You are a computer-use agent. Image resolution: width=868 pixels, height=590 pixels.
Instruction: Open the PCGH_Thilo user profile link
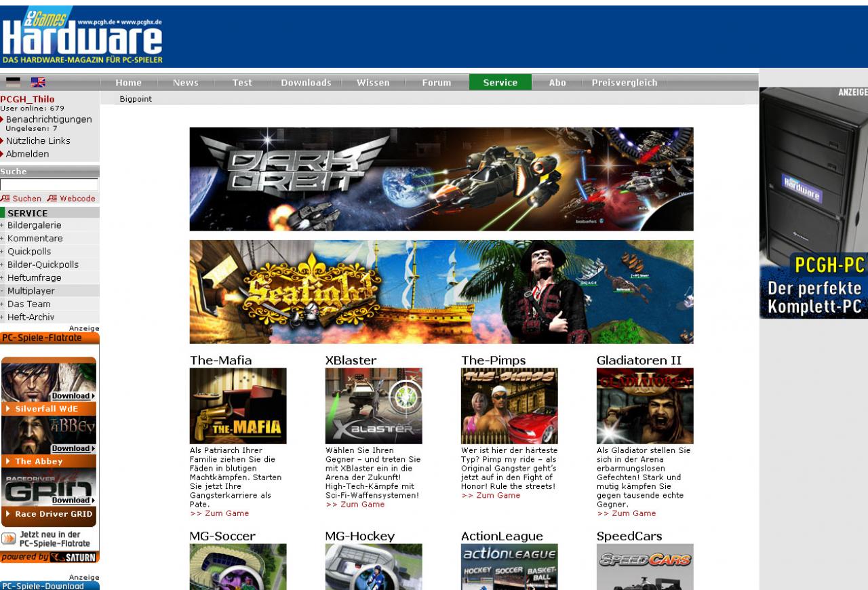[27, 99]
